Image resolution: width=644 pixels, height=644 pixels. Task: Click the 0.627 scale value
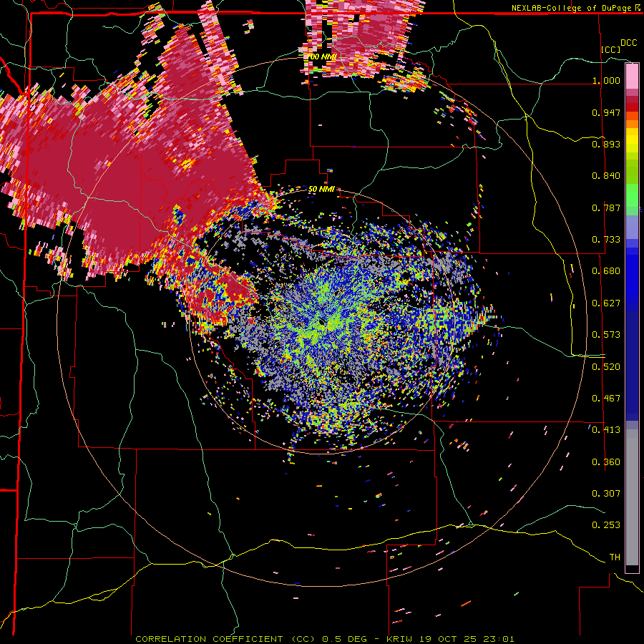point(606,303)
